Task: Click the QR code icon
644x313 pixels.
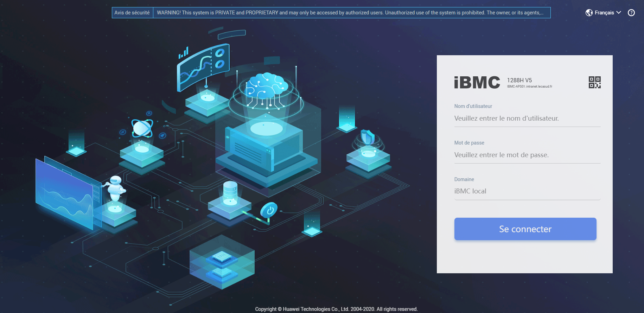Action: (x=594, y=83)
